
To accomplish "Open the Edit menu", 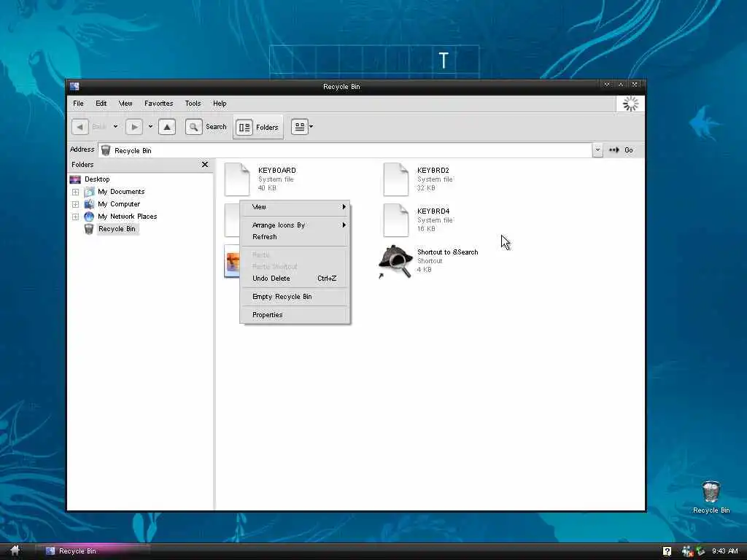I will (x=101, y=104).
